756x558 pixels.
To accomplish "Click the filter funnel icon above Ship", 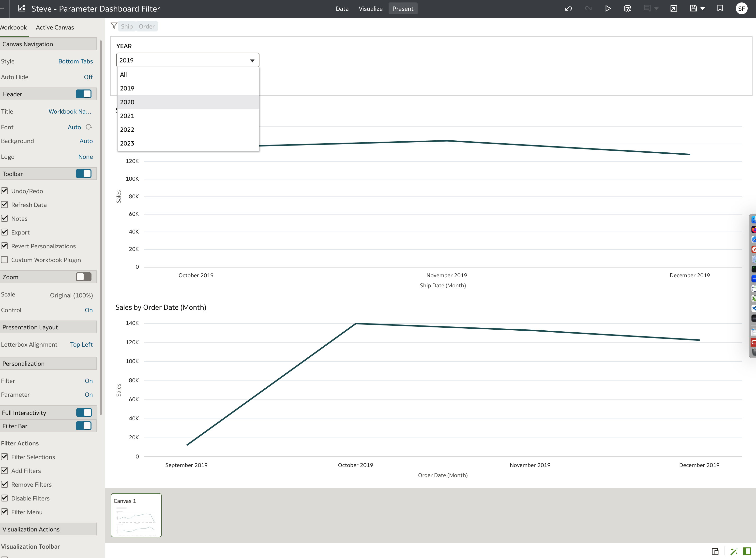I will point(114,26).
